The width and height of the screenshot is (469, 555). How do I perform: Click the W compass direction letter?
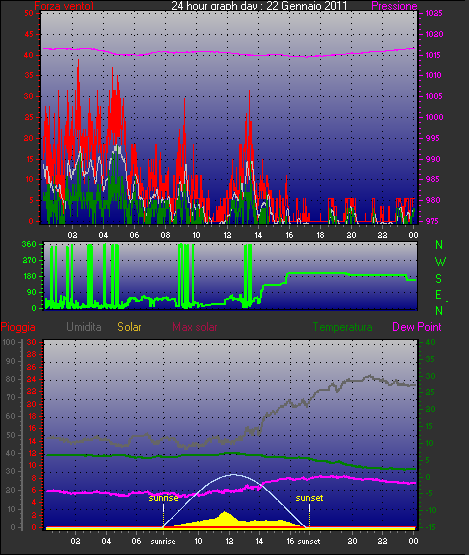[440, 262]
